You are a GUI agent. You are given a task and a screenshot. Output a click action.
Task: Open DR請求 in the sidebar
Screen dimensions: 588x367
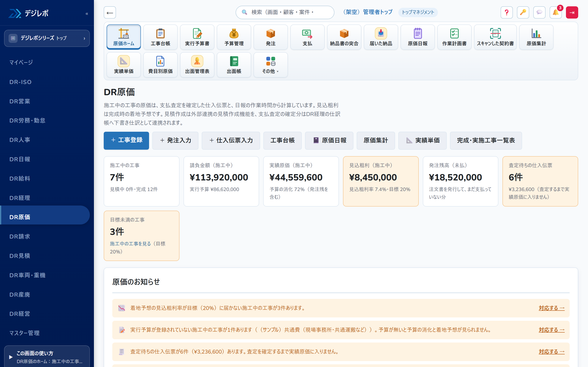pyautogui.click(x=20, y=237)
